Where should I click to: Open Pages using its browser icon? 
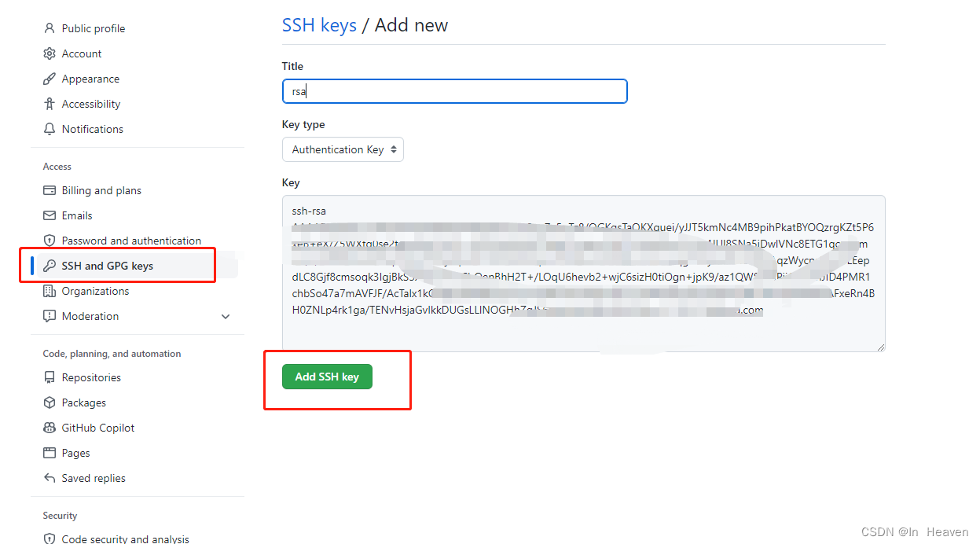tap(48, 453)
